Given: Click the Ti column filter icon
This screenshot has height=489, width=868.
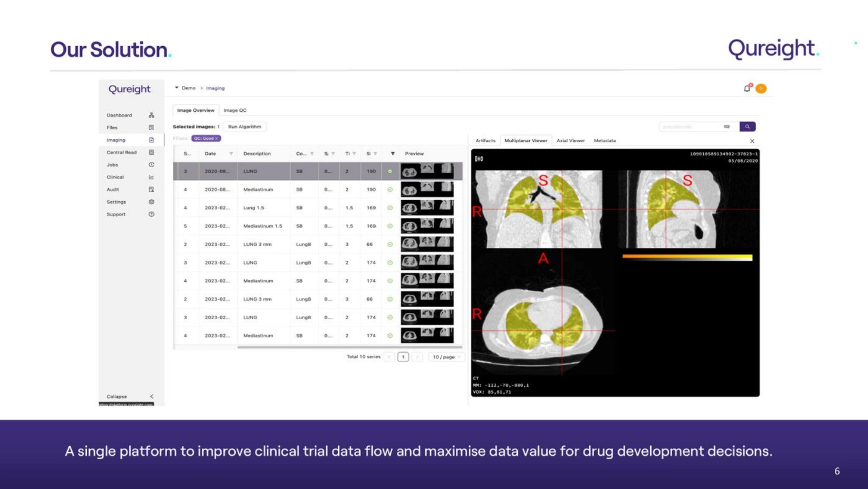Looking at the screenshot, I should tap(354, 153).
